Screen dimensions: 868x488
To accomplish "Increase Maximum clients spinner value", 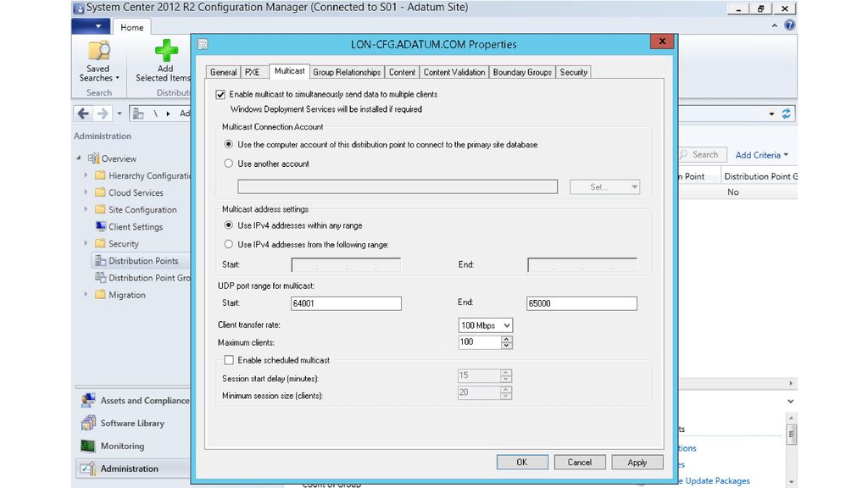I will 507,339.
